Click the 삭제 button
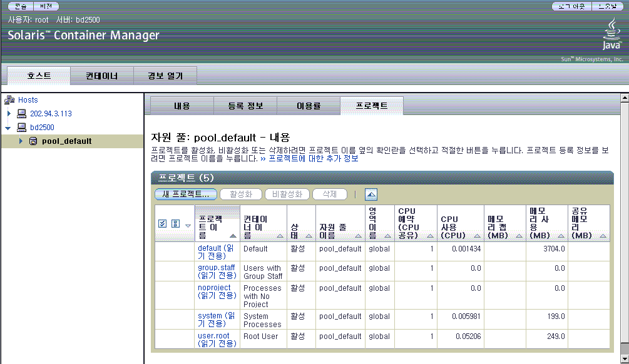This screenshot has height=364, width=629. click(x=329, y=195)
